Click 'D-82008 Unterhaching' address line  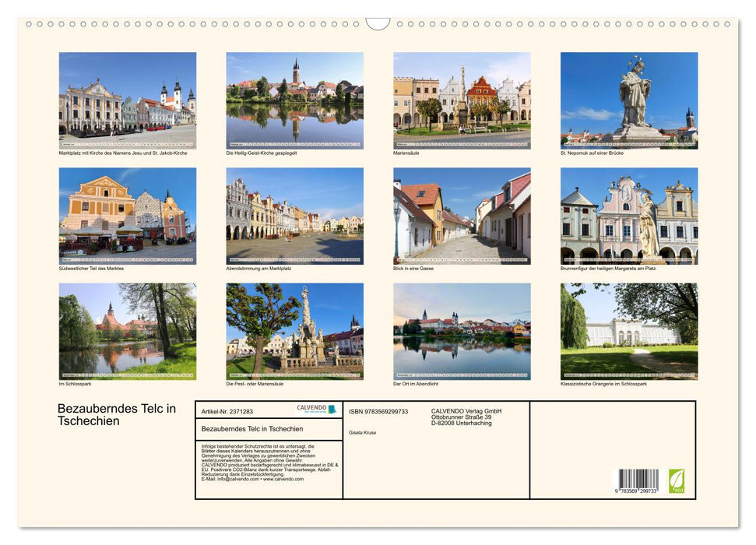pos(462,423)
